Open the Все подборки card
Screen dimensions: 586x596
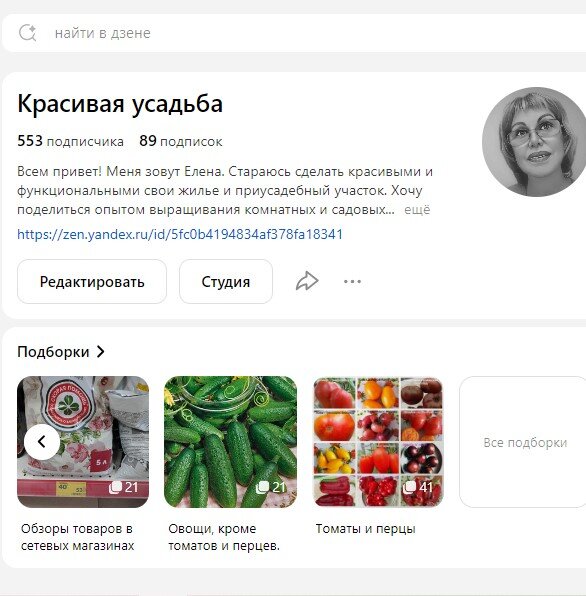pos(524,442)
